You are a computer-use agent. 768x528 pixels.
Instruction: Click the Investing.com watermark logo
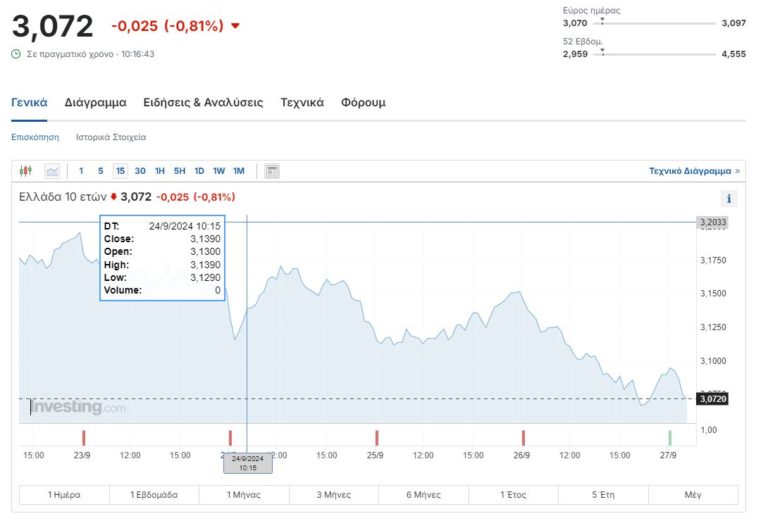pos(78,407)
